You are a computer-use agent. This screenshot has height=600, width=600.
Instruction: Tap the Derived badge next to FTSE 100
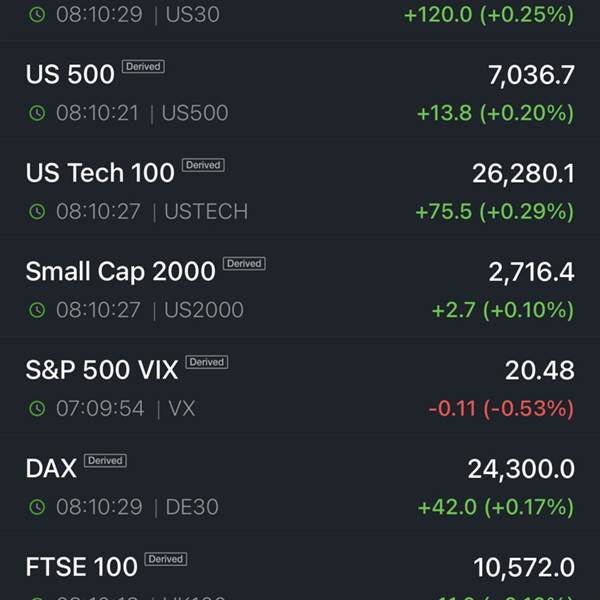(166, 559)
